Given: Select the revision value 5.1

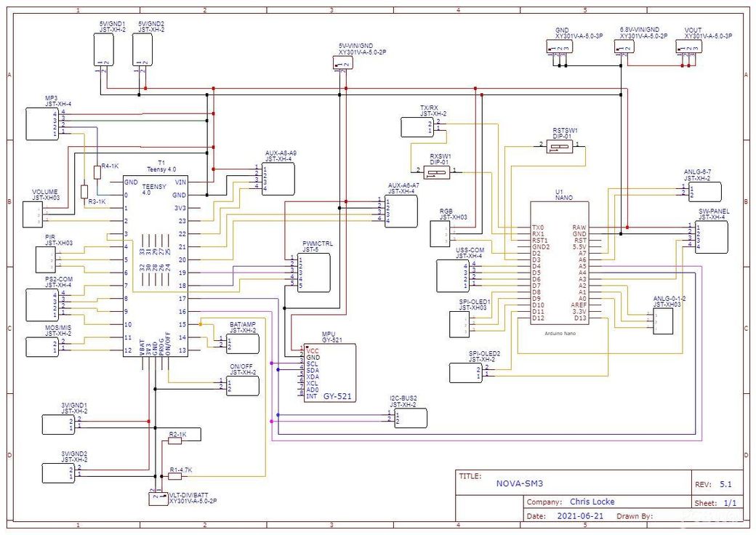Looking at the screenshot, I should coord(725,484).
